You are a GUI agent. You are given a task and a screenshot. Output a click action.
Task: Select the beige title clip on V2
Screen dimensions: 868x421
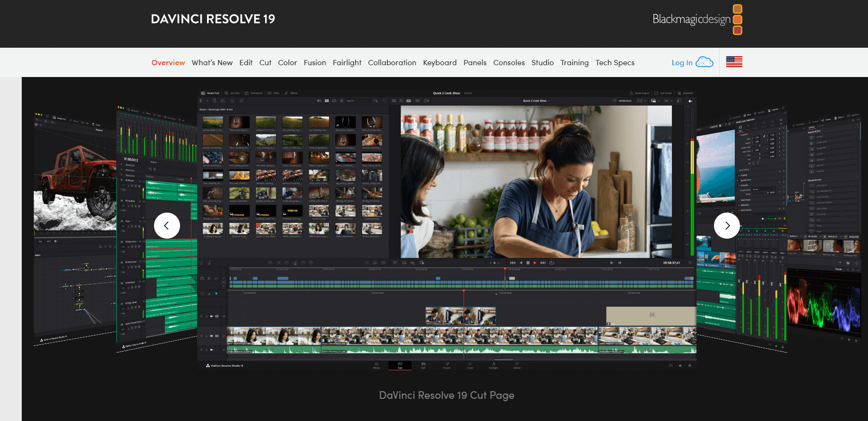(651, 316)
